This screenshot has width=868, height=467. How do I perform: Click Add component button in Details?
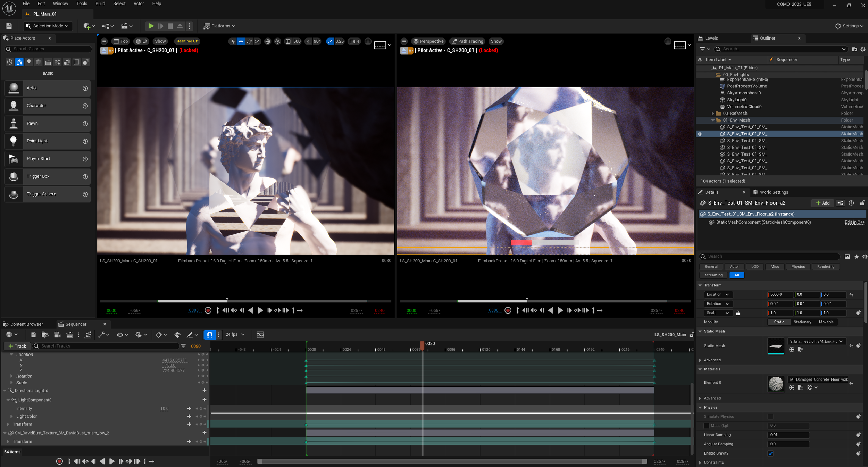tap(823, 203)
